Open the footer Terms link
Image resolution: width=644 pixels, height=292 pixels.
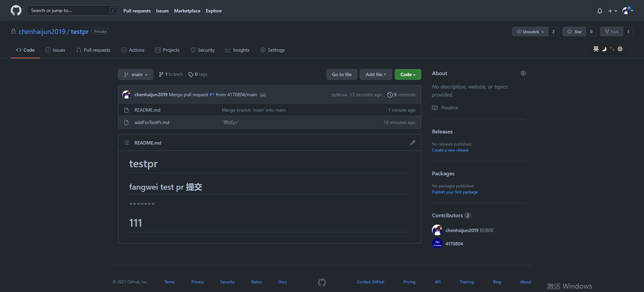pos(169,282)
